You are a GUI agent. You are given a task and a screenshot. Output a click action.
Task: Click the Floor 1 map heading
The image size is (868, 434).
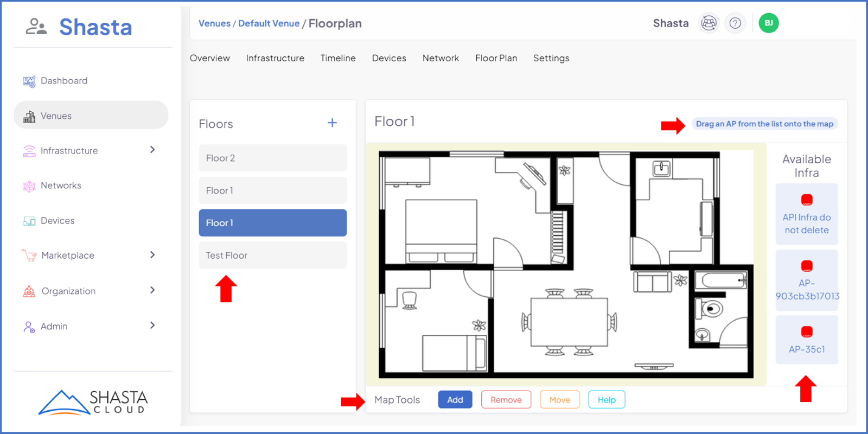(x=394, y=122)
